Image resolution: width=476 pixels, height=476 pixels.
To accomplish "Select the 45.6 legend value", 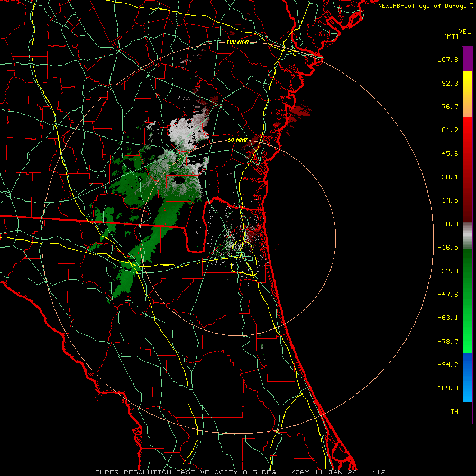I will [450, 153].
